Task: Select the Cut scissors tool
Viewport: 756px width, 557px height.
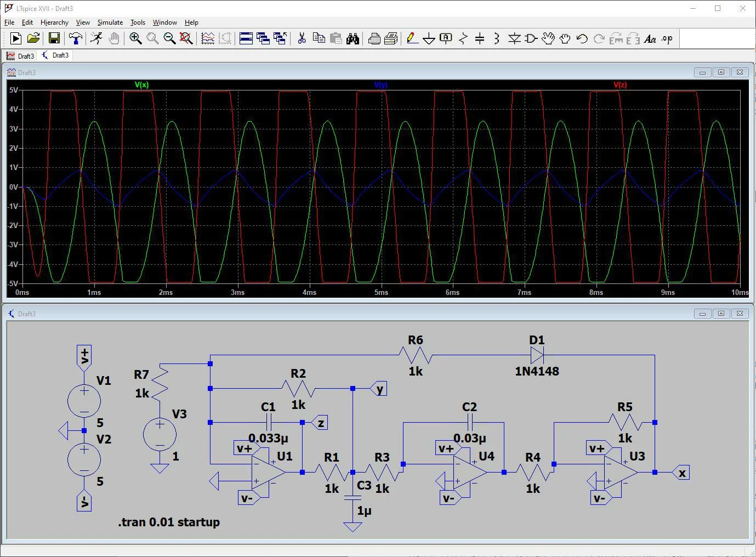Action: point(302,38)
